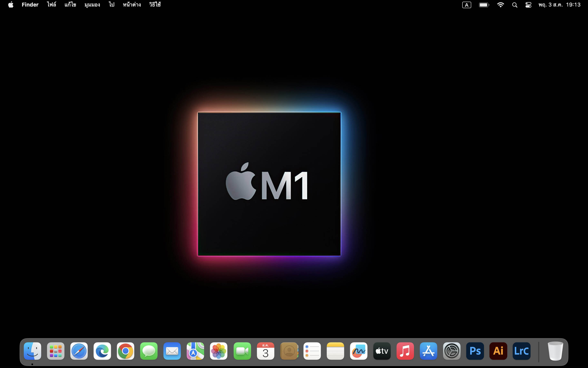Viewport: 588px width, 368px height.
Task: Open the Apple menu
Action: point(11,5)
